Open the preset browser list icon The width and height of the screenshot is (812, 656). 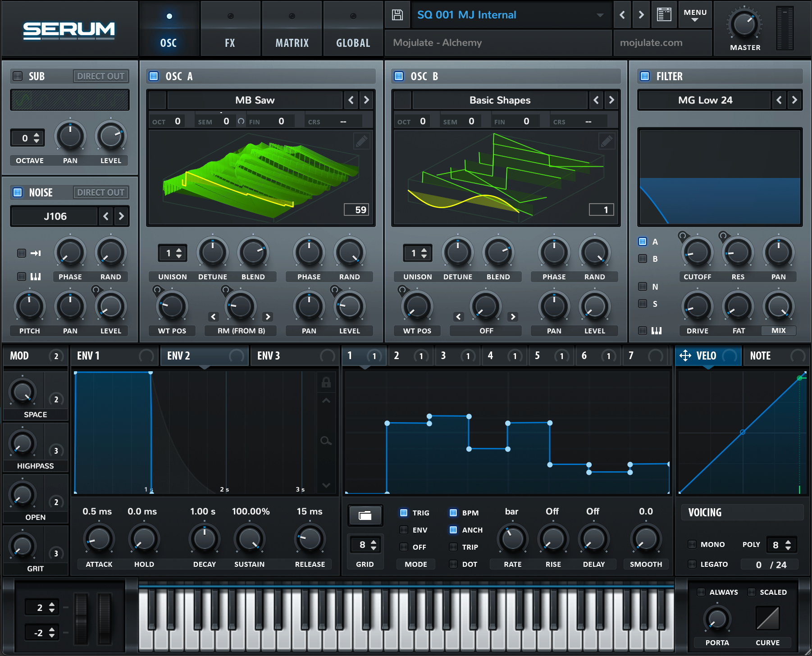[x=664, y=15]
